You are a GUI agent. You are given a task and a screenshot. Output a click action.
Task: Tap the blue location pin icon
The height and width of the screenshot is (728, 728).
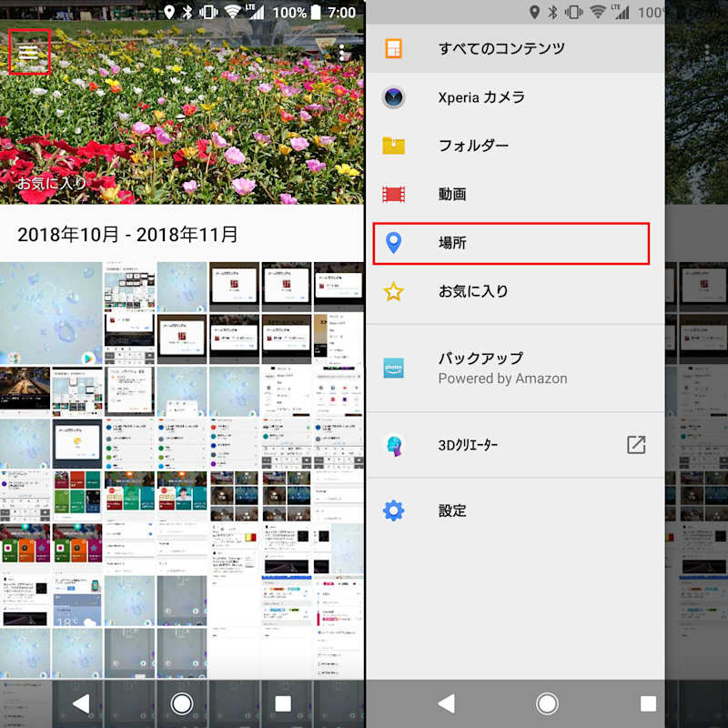pos(393,243)
